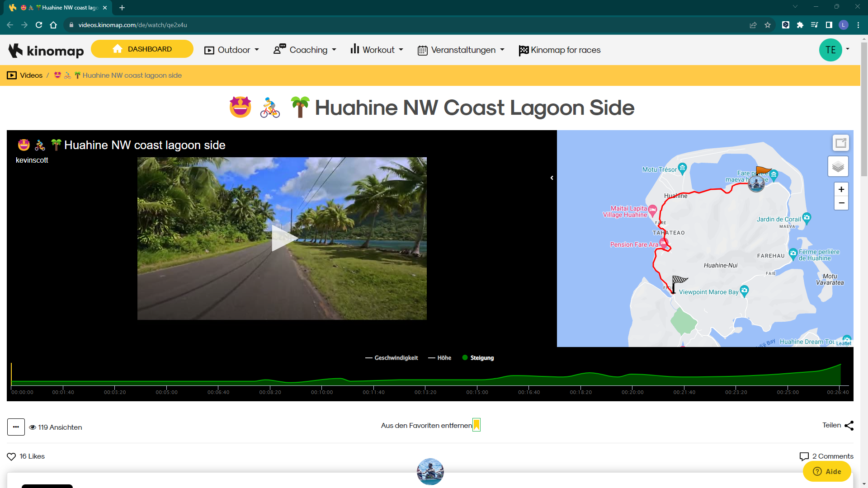The width and height of the screenshot is (868, 488).
Task: Click the rider position marker on map
Action: pos(756,183)
